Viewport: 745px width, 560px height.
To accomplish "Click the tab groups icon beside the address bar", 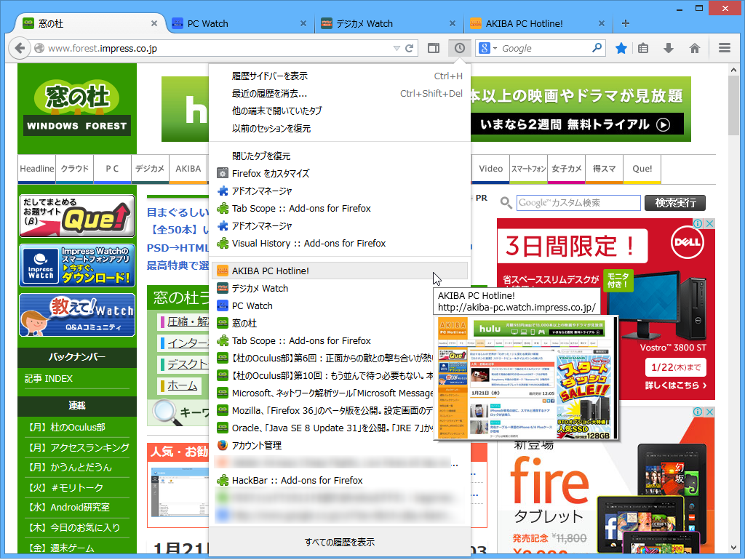I will (433, 48).
